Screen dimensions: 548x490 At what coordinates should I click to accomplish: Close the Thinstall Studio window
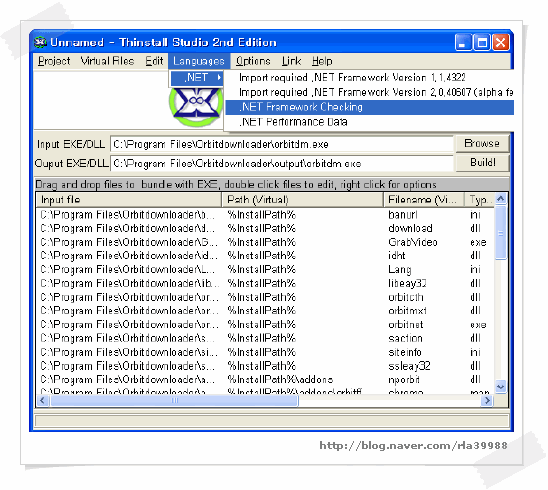[500, 43]
